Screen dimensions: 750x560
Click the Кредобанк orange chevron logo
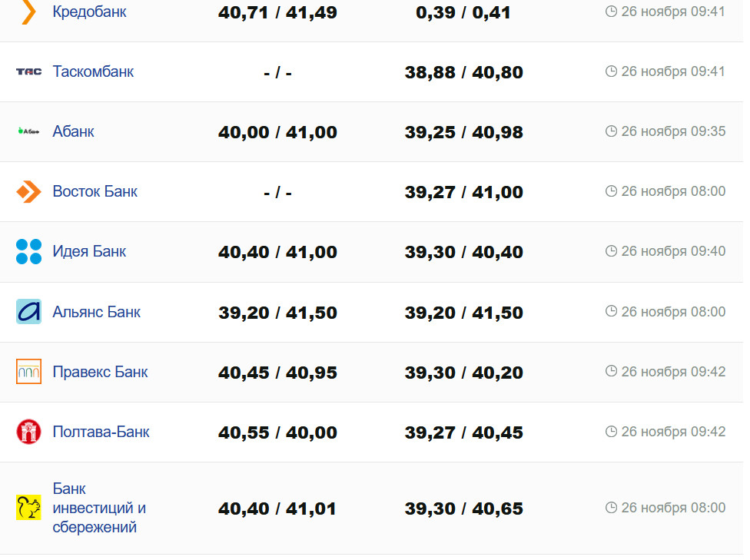(x=28, y=12)
